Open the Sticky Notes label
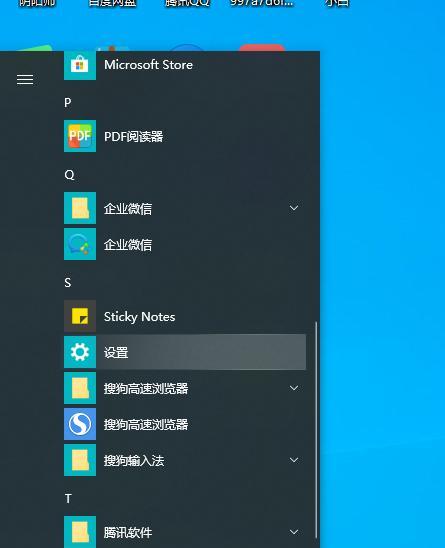Image resolution: width=445 pixels, height=548 pixels. coord(139,317)
